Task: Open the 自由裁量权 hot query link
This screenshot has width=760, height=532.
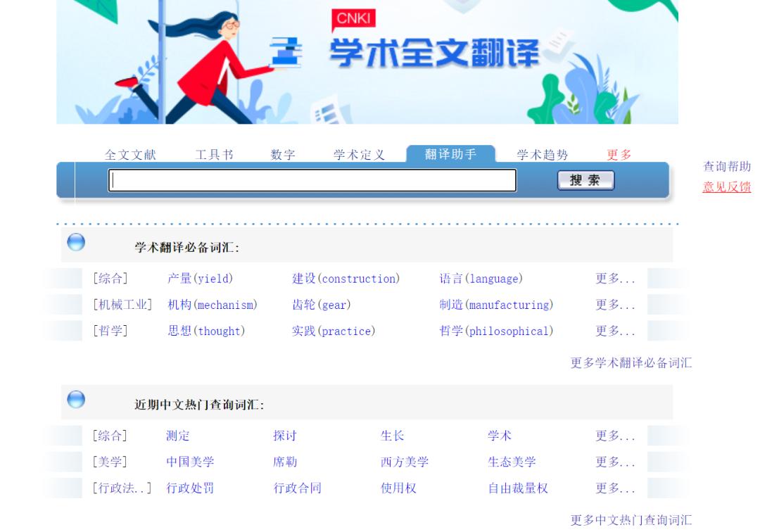Action: point(518,488)
